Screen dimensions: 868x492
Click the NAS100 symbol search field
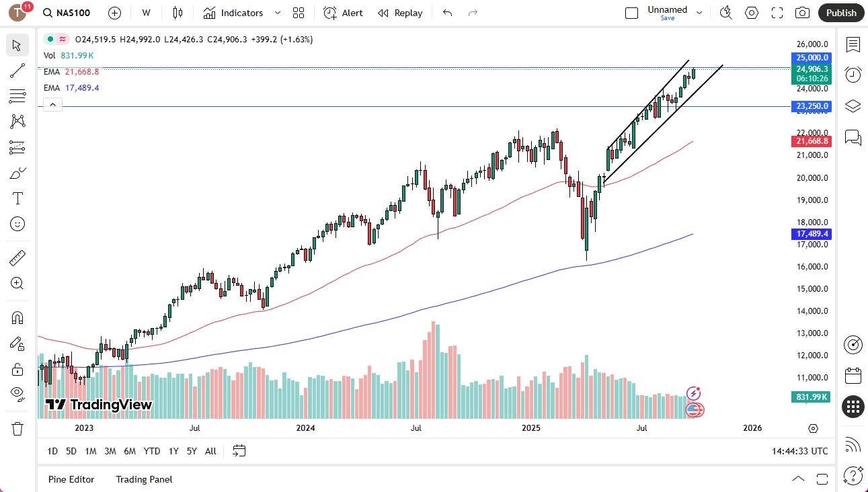click(67, 13)
